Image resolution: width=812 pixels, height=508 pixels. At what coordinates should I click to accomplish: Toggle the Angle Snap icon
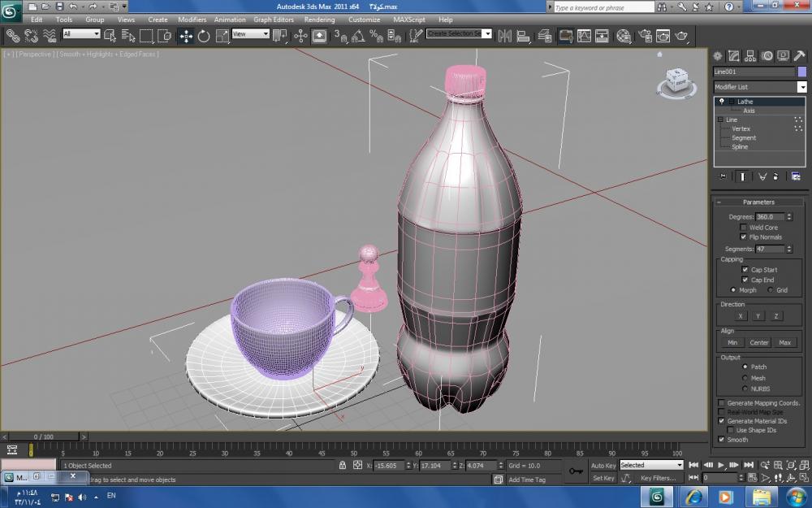358,35
